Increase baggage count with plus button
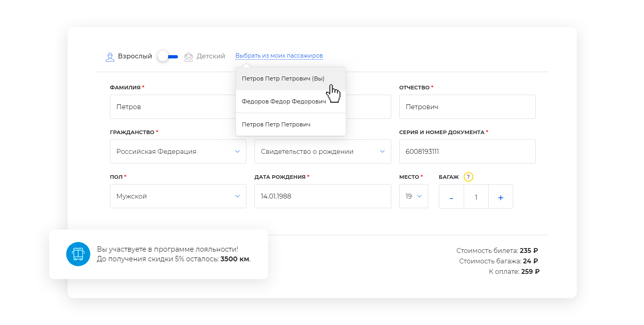Image resolution: width=644 pixels, height=325 pixels. [x=501, y=197]
